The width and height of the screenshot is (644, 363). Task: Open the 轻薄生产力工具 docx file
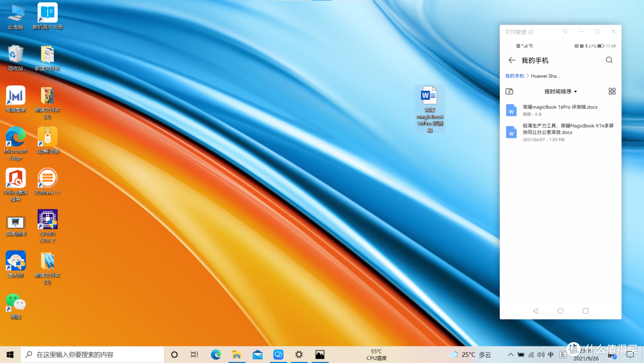coord(560,133)
